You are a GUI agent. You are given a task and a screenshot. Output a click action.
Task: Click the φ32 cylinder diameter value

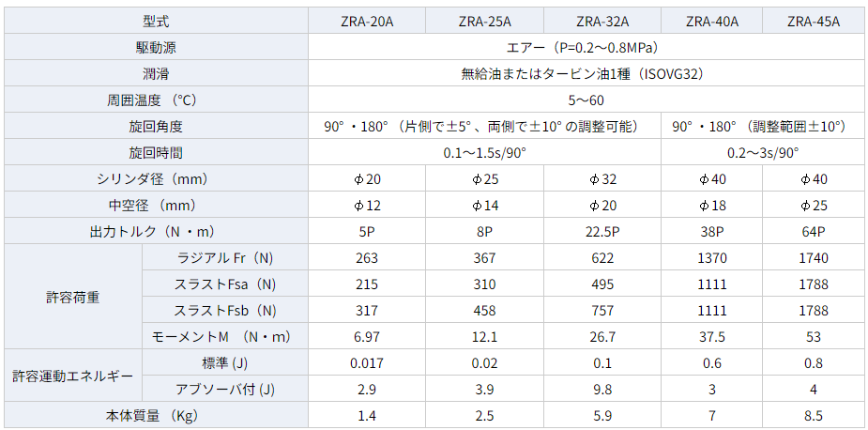tap(602, 178)
